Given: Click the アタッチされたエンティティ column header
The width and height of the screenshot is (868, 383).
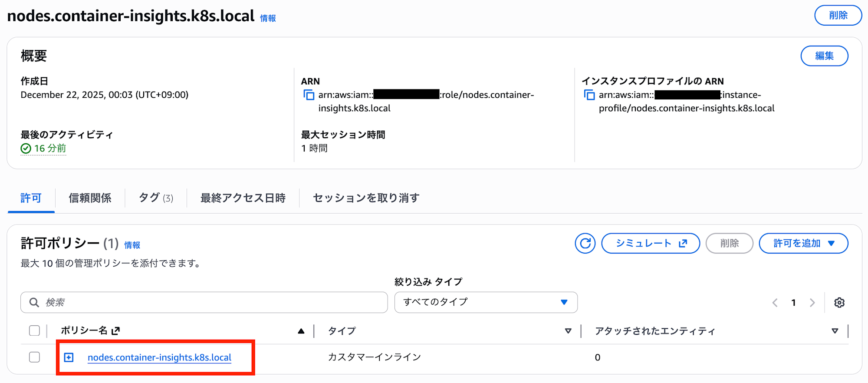Looking at the screenshot, I should [655, 331].
